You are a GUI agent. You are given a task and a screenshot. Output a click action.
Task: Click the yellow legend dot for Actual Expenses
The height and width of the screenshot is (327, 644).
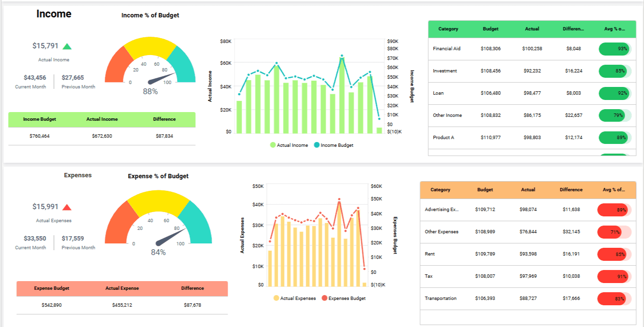276,298
